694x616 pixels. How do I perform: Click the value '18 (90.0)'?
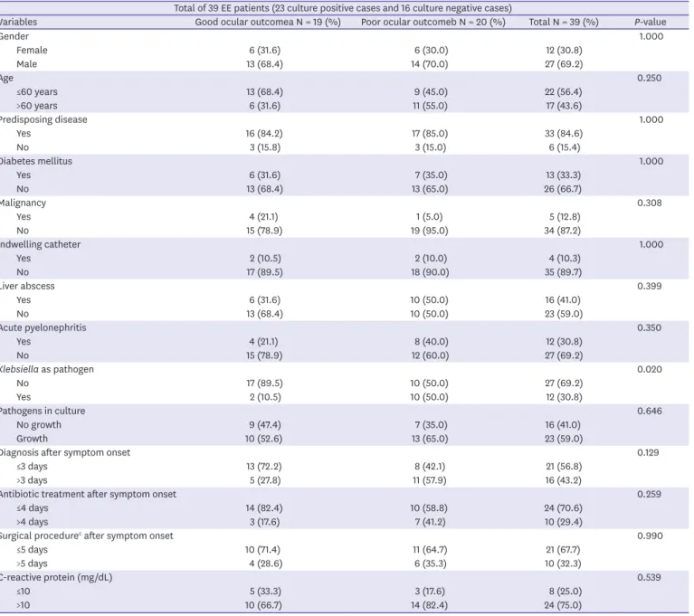tap(430, 271)
